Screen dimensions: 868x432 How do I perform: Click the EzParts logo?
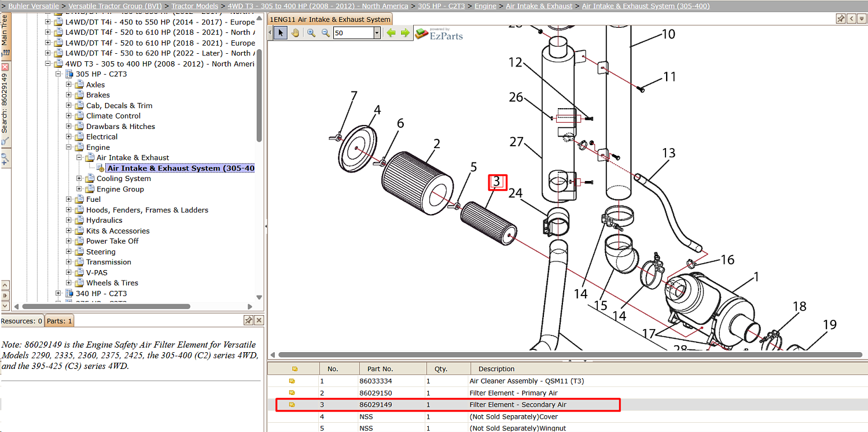click(x=439, y=34)
